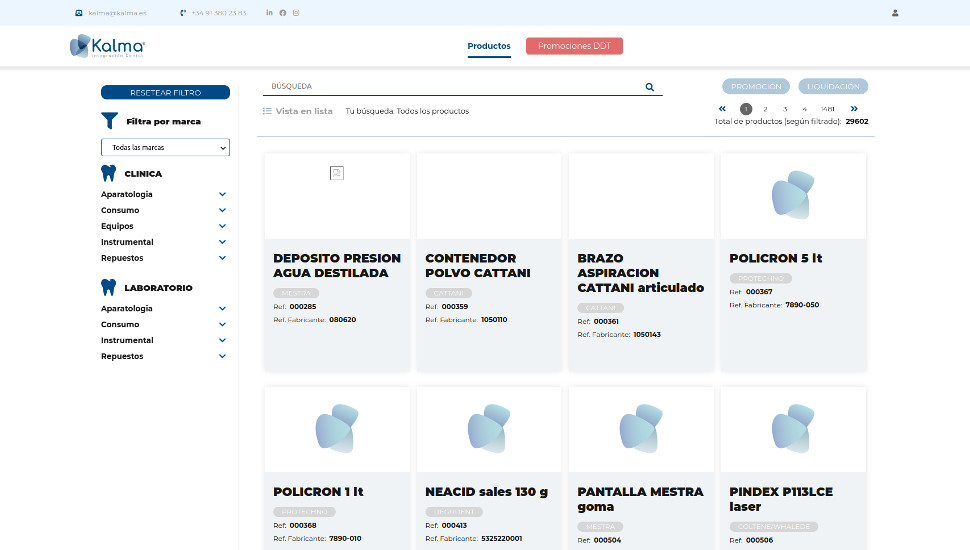Click the user account icon
The image size is (970, 550).
895,13
